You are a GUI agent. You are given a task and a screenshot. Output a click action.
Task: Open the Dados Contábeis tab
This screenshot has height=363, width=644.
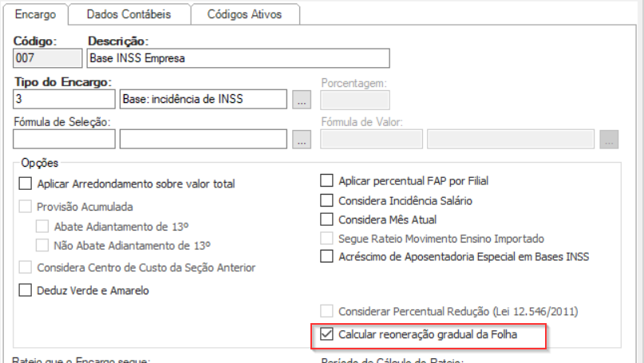(128, 14)
